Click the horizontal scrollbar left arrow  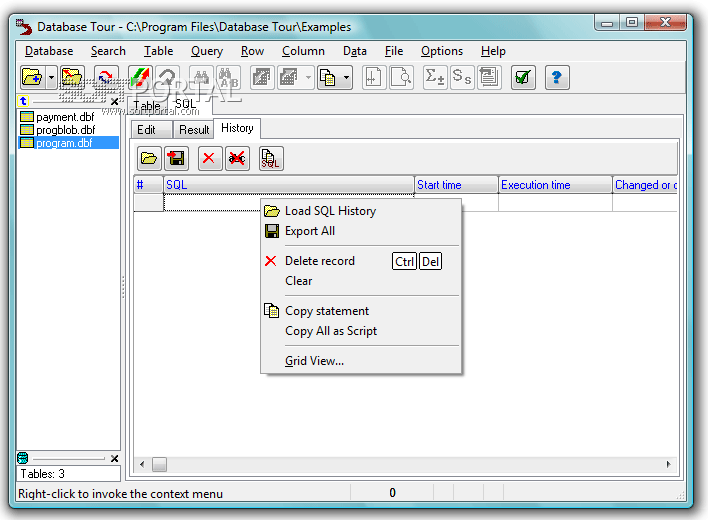[142, 464]
